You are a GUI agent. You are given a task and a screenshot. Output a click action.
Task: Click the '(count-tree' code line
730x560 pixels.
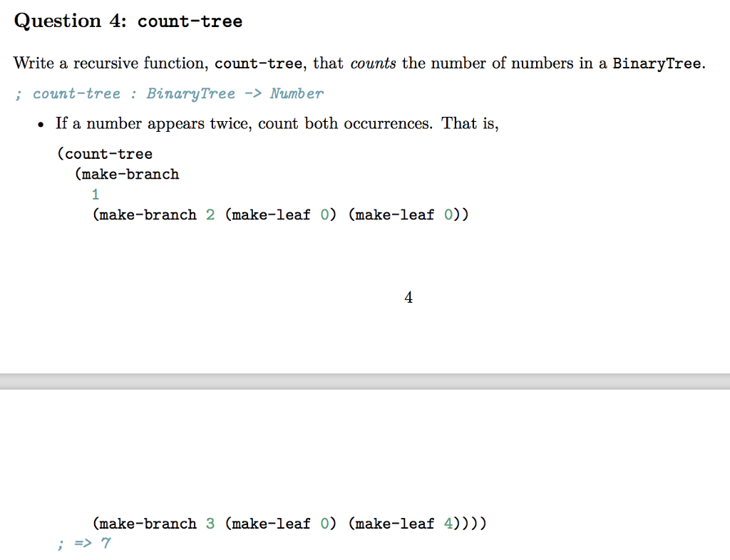click(x=106, y=154)
